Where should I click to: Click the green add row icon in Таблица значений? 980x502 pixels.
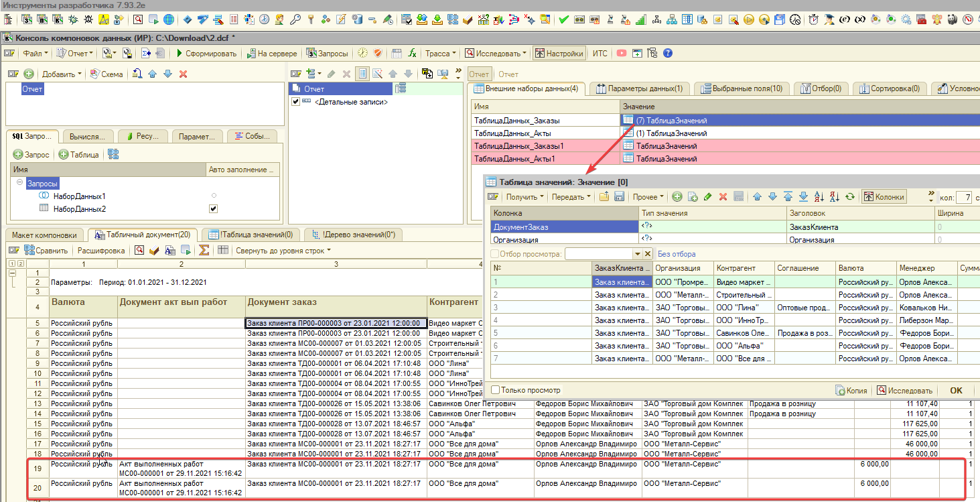[x=677, y=197]
